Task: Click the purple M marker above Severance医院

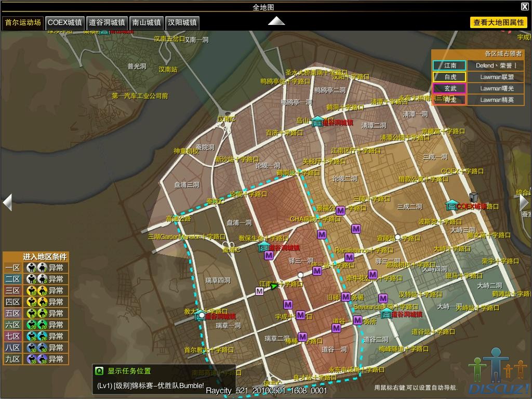Action: click(x=383, y=298)
